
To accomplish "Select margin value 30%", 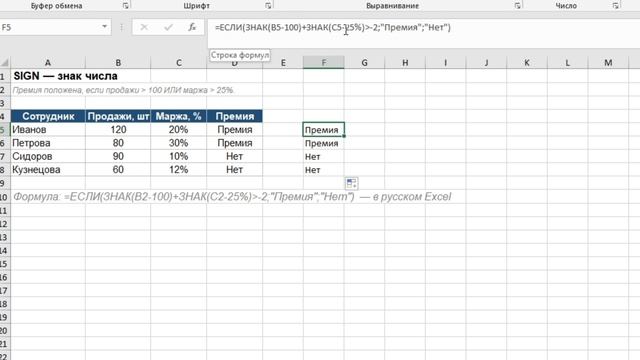I will click(178, 143).
